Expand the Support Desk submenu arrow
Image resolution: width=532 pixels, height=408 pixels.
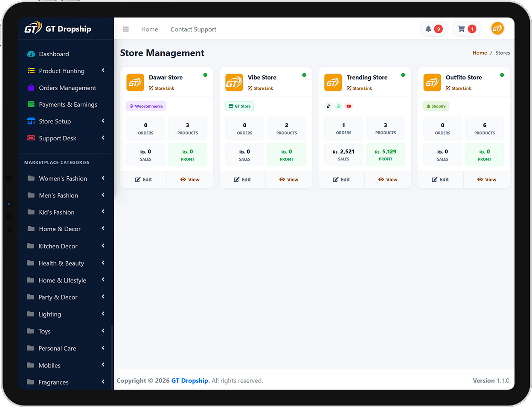(x=103, y=138)
